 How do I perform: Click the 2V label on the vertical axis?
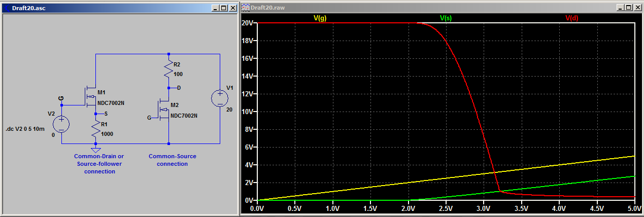tap(249, 183)
